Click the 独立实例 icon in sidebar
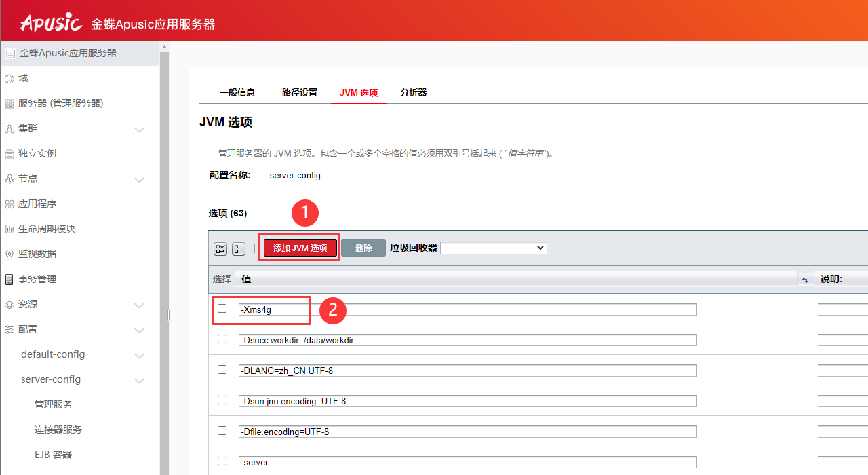The image size is (868, 475). 11,153
